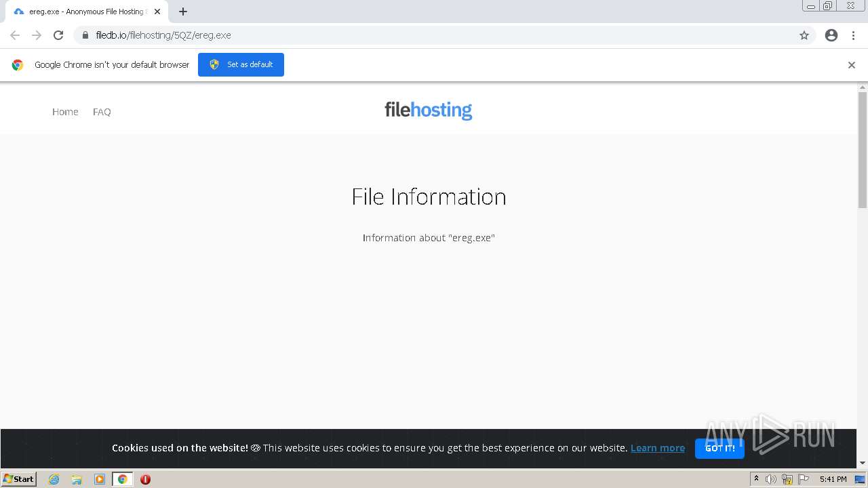Go to the Home page link
Viewport: 868px width, 488px height.
click(x=65, y=112)
